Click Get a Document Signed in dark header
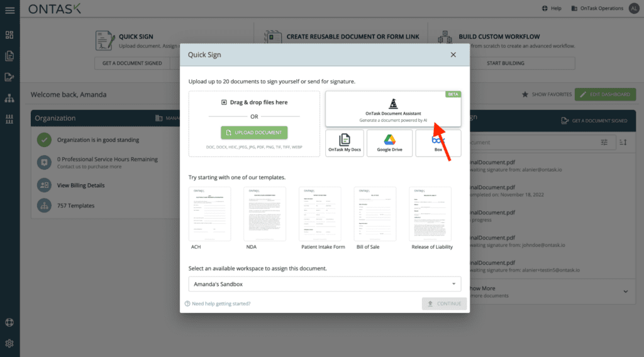This screenshot has width=644, height=357. pyautogui.click(x=594, y=121)
